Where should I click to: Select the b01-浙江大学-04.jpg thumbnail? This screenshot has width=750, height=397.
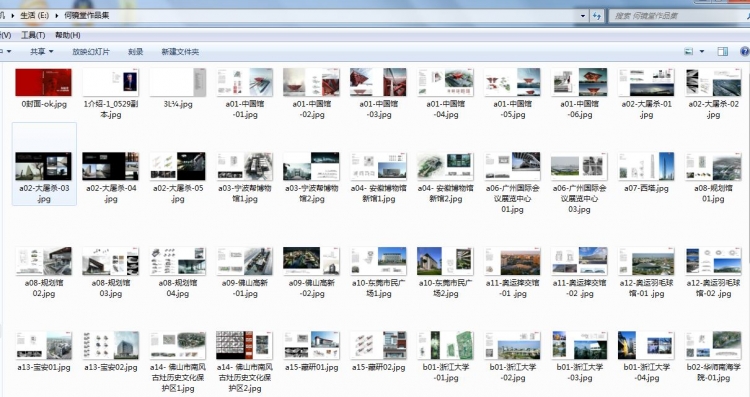click(646, 345)
